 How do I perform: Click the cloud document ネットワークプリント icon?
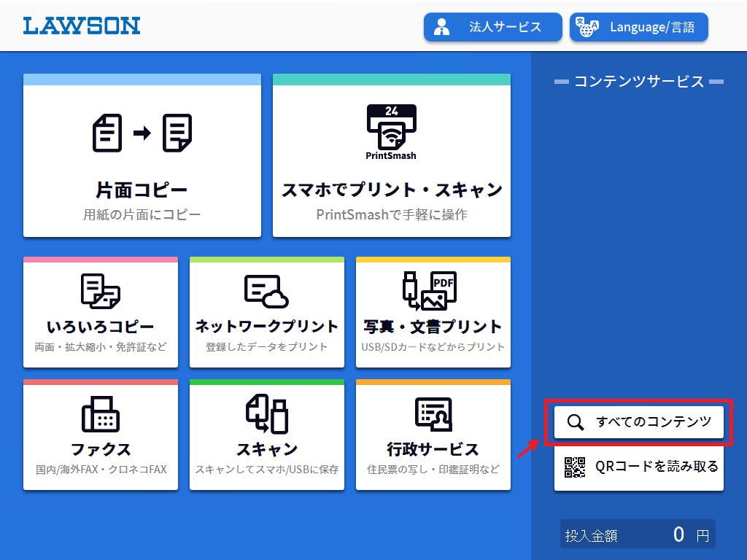[266, 291]
